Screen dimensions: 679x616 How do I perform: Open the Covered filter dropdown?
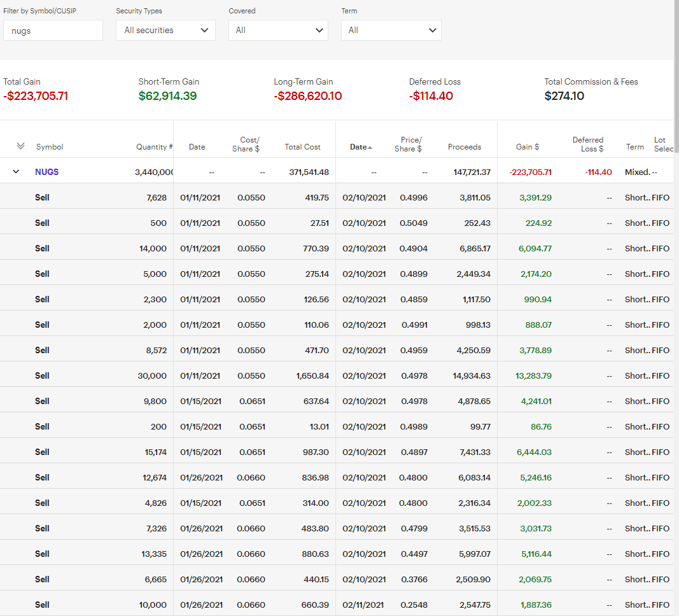(278, 30)
